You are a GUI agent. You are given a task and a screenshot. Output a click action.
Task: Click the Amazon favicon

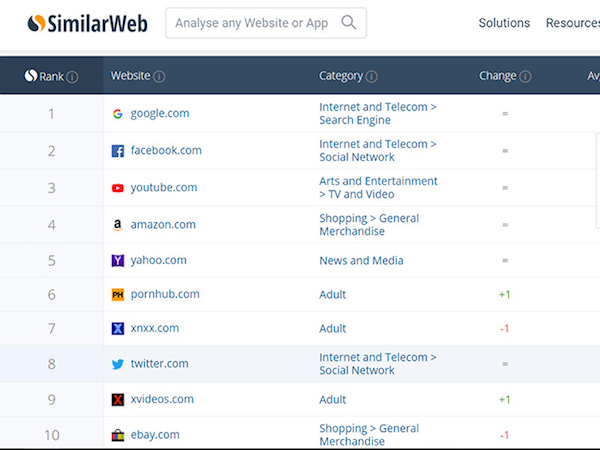[117, 225]
